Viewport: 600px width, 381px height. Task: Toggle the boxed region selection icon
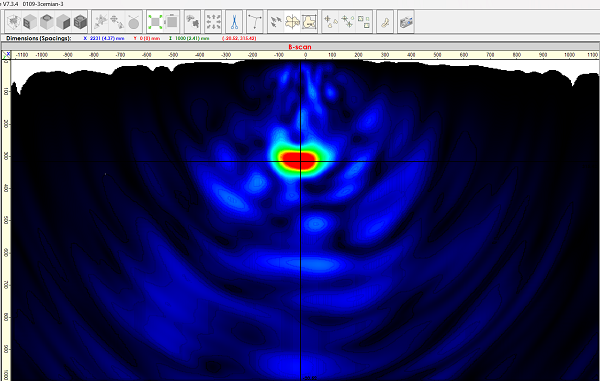pyautogui.click(x=309, y=22)
